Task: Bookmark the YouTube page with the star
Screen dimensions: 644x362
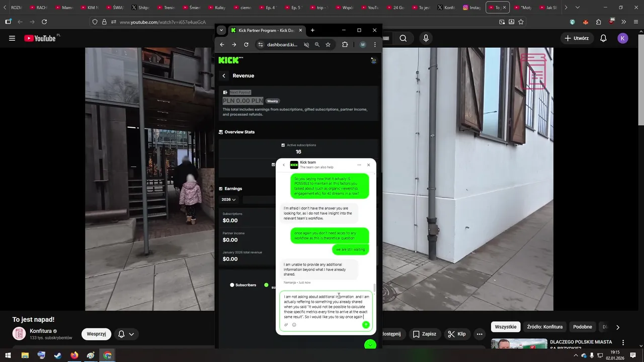Action: [521, 22]
